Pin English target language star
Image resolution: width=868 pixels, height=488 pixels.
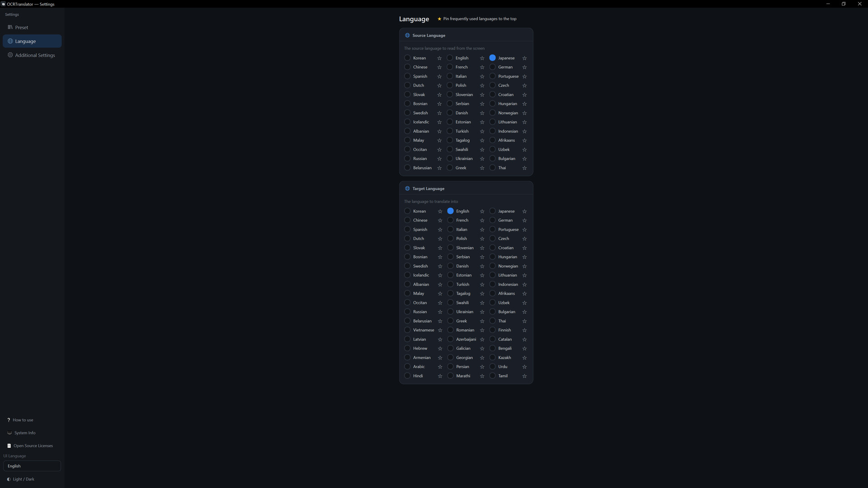[x=482, y=211]
